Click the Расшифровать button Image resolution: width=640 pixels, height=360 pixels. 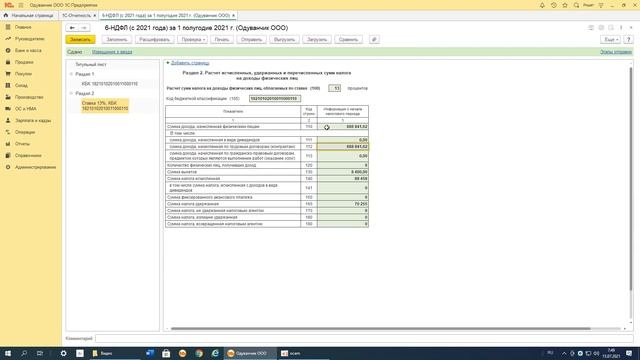(x=154, y=40)
